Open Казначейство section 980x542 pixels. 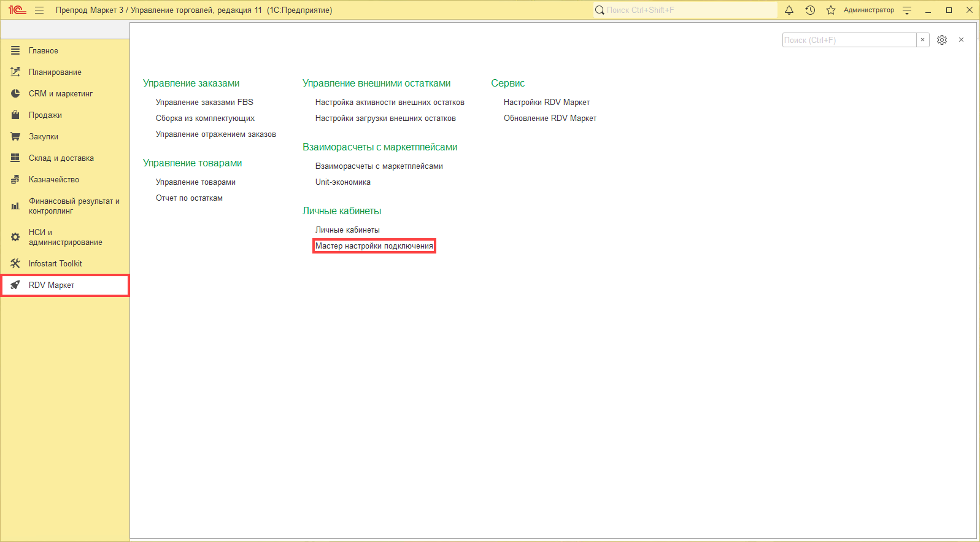click(x=65, y=179)
